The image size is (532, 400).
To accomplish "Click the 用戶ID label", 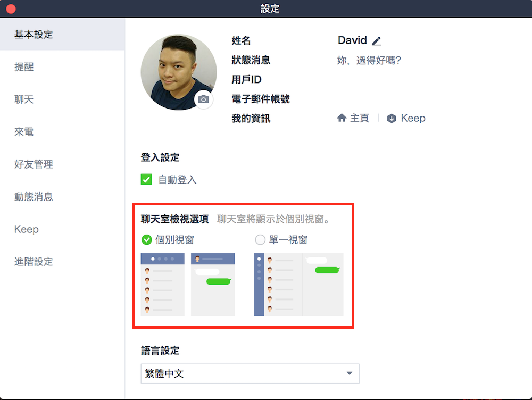I will click(246, 79).
